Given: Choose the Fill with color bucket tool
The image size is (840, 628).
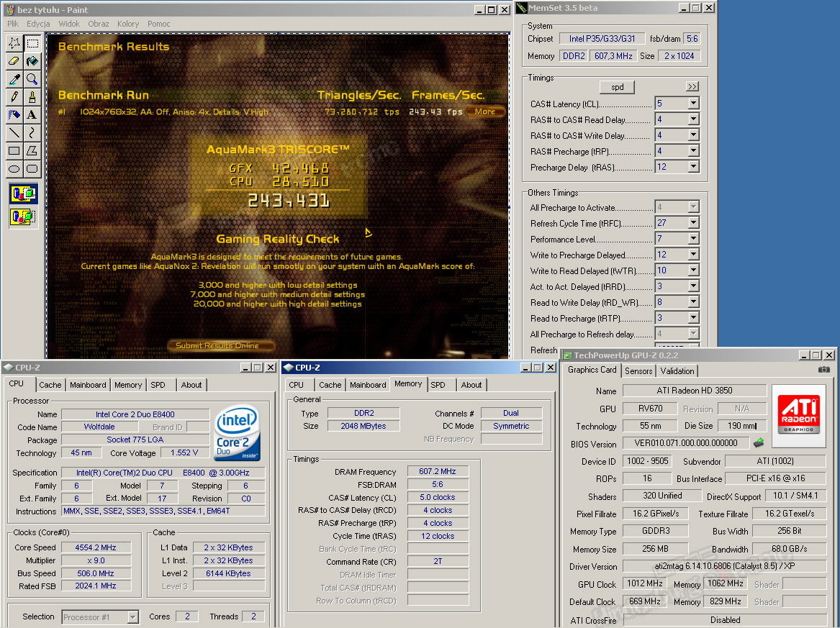Looking at the screenshot, I should coord(32,62).
